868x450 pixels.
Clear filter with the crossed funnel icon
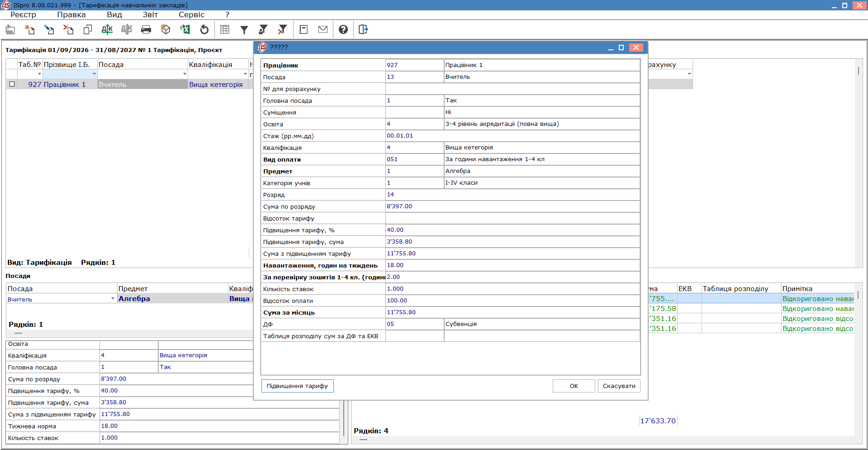[x=283, y=30]
